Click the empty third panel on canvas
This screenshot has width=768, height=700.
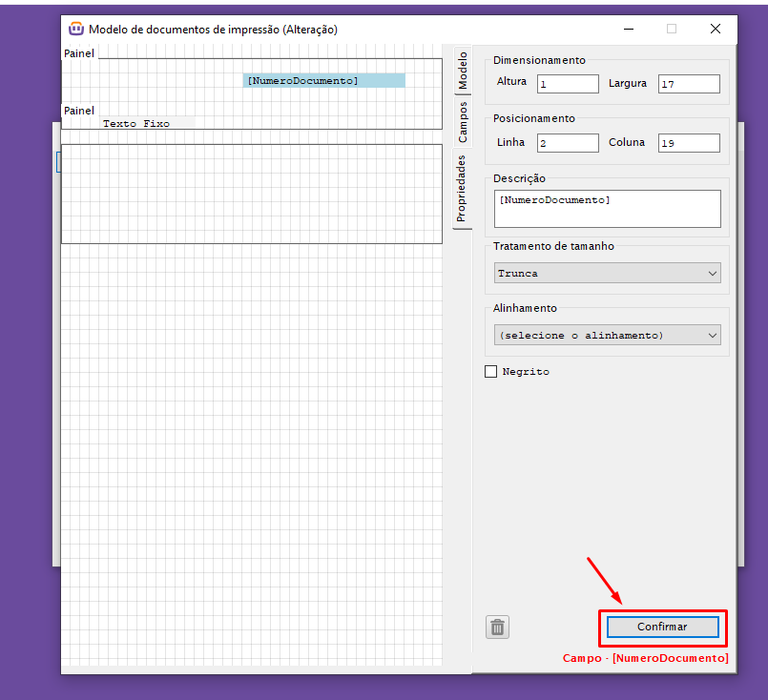click(251, 194)
